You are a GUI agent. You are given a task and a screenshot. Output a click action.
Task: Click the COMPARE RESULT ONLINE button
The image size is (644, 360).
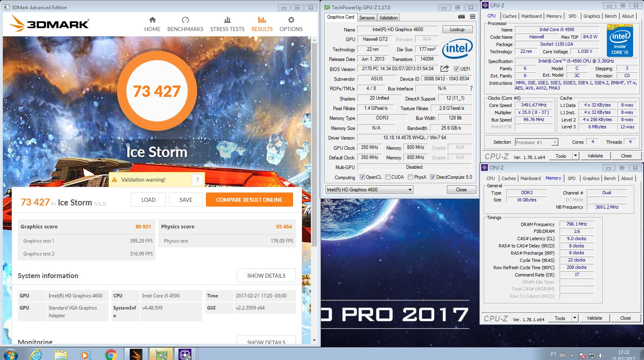pyautogui.click(x=249, y=200)
